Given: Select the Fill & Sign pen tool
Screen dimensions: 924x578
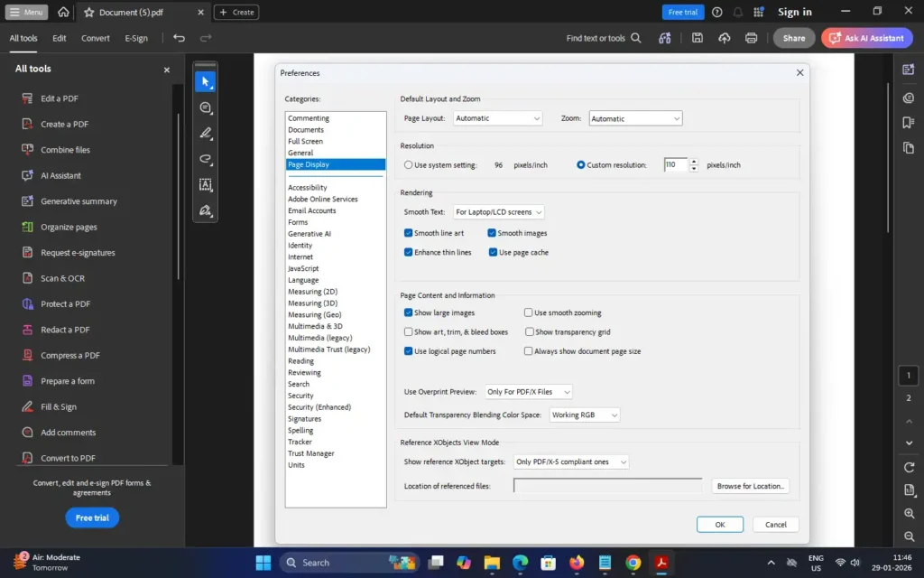Looking at the screenshot, I should pyautogui.click(x=205, y=210).
